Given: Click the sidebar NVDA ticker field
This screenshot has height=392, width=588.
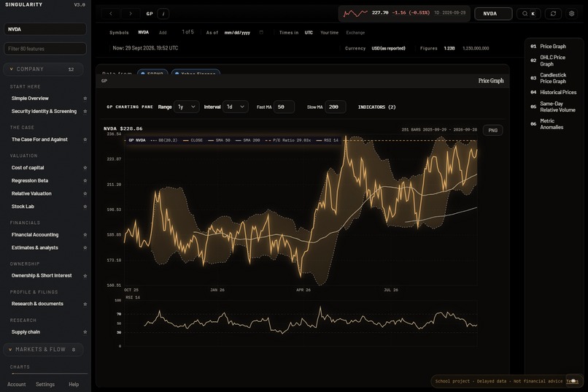Looking at the screenshot, I should pos(45,29).
